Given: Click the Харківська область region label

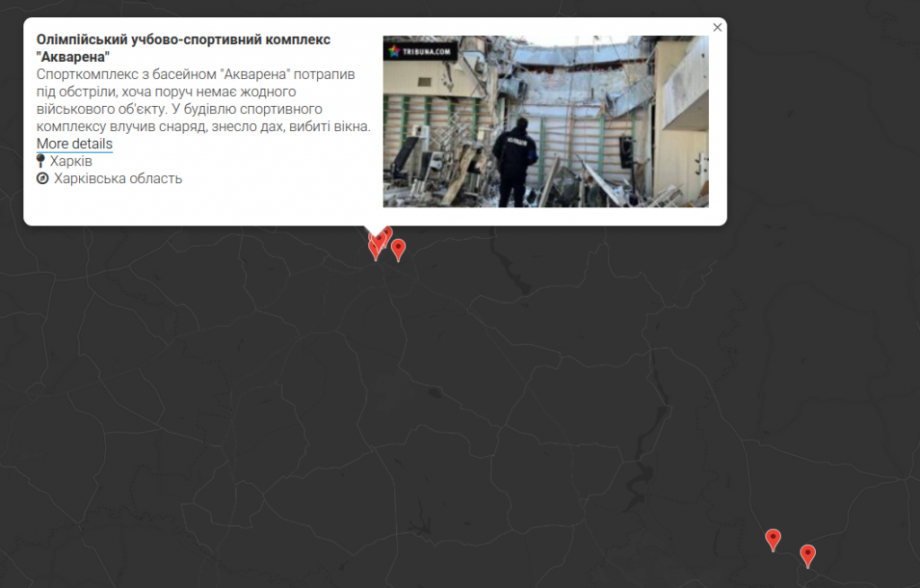Looking at the screenshot, I should [118, 179].
